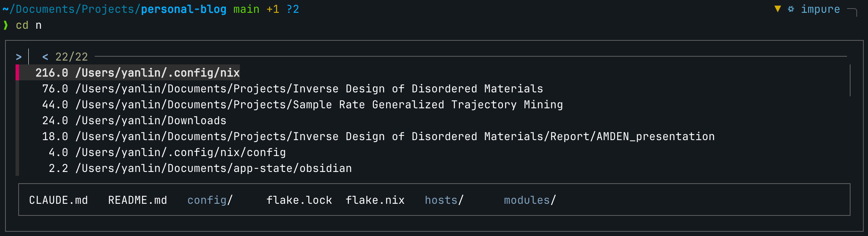Click the +1 staged changes indicator
This screenshot has width=868, height=236.
(x=273, y=9)
